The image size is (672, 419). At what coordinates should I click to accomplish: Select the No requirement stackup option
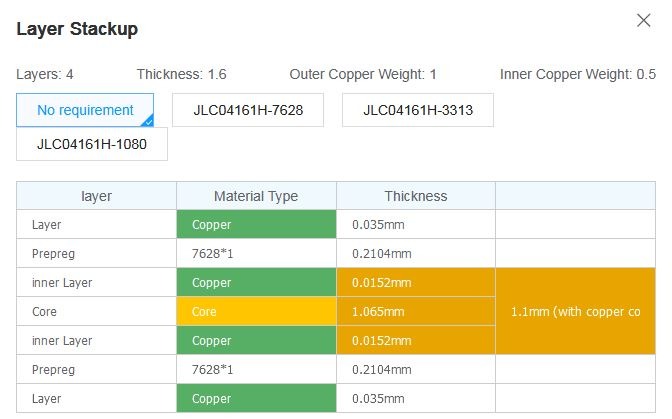[85, 110]
